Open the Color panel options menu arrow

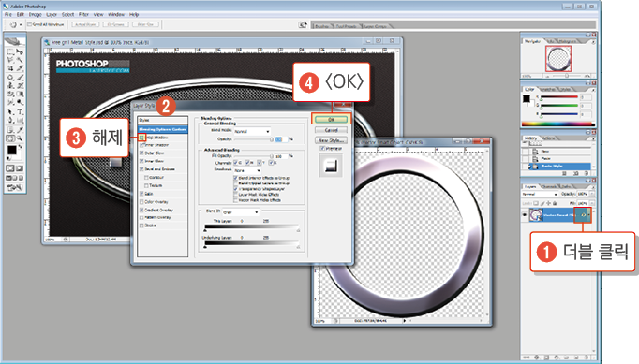click(x=593, y=90)
